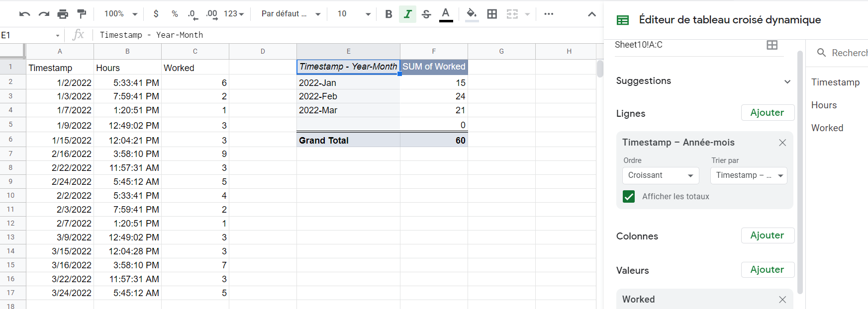Open the more toolbar options ellipsis
Screen dimensions: 868x309
549,14
